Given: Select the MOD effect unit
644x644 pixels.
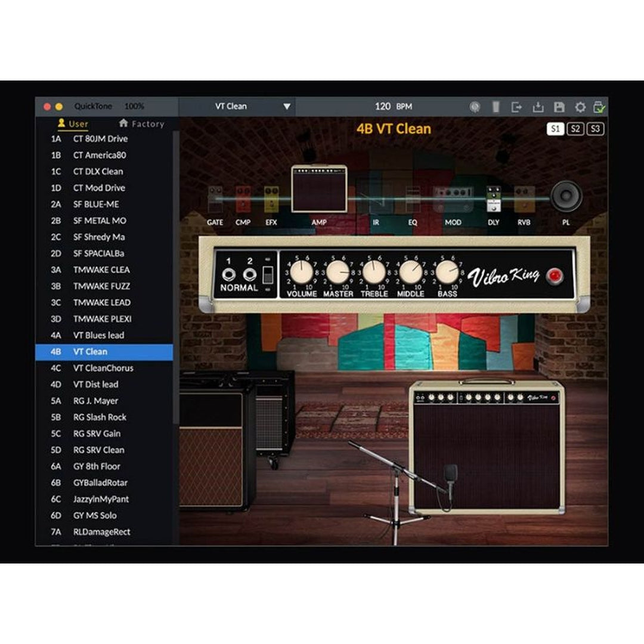Looking at the screenshot, I should 453,200.
